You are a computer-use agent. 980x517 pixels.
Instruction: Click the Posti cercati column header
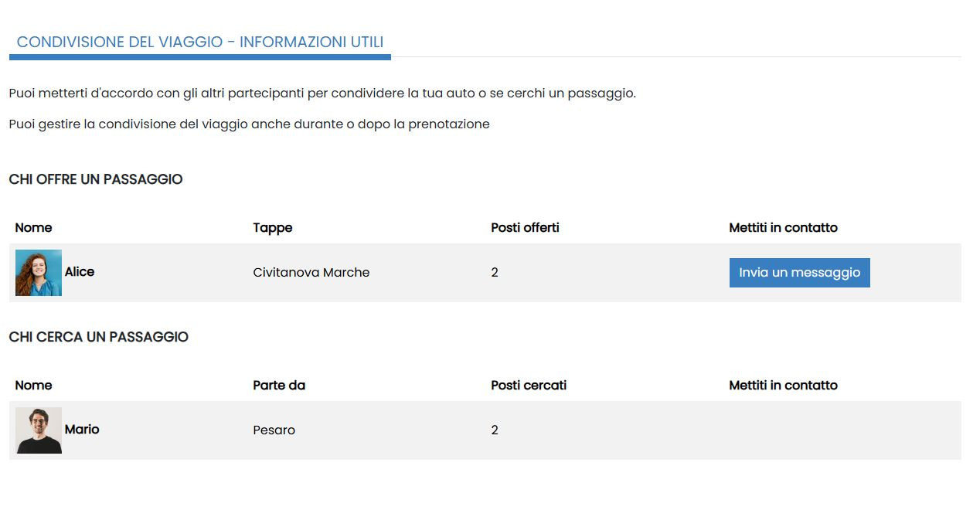[x=529, y=386]
